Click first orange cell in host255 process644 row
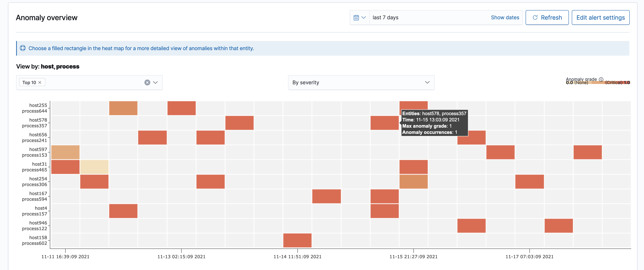644x270 pixels. click(x=123, y=108)
